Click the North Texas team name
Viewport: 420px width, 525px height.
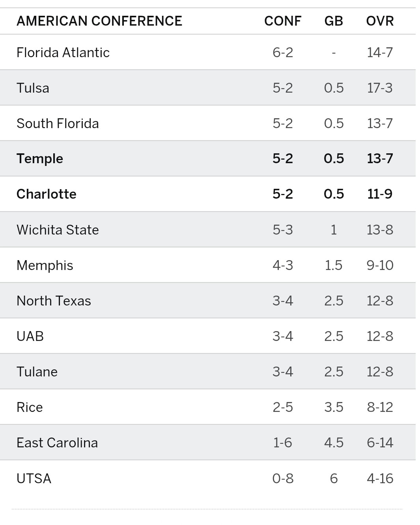(54, 301)
